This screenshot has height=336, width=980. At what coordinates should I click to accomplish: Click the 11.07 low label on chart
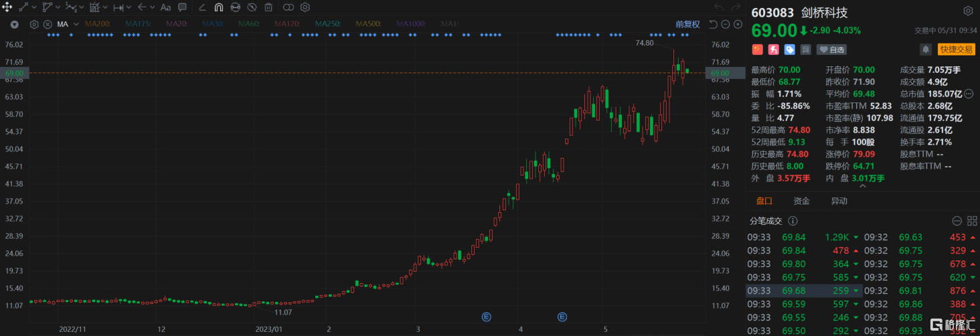pyautogui.click(x=283, y=313)
